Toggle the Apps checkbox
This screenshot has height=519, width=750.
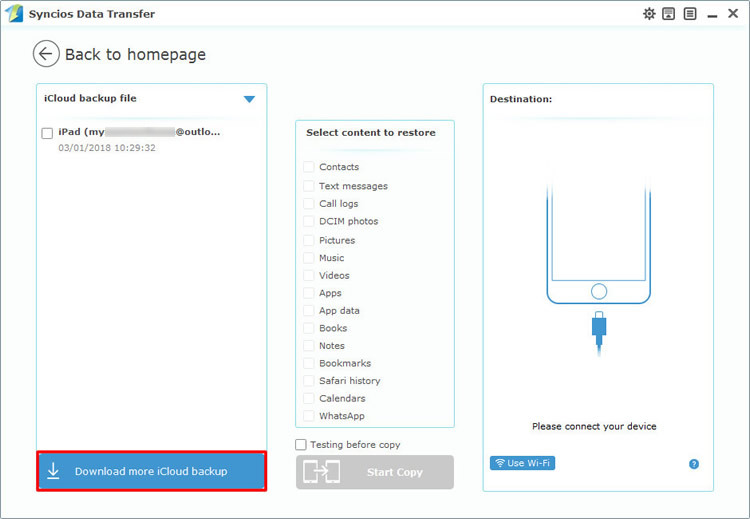click(x=309, y=293)
